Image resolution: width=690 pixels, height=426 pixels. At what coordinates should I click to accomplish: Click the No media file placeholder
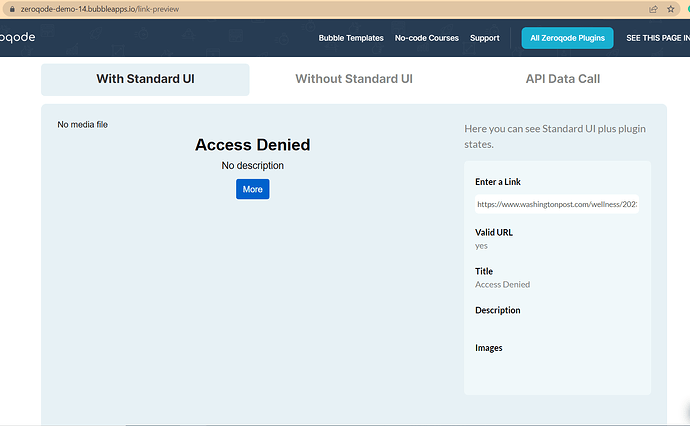82,125
